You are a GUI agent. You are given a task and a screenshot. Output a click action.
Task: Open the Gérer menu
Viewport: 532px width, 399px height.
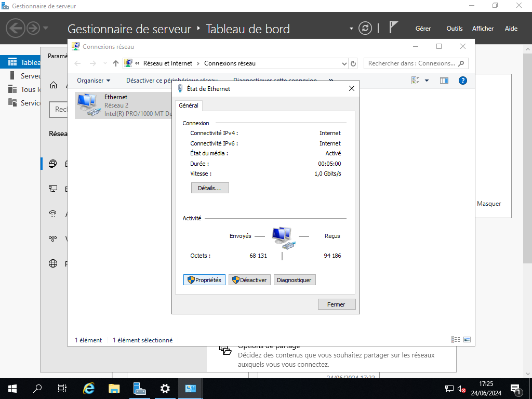[423, 29]
